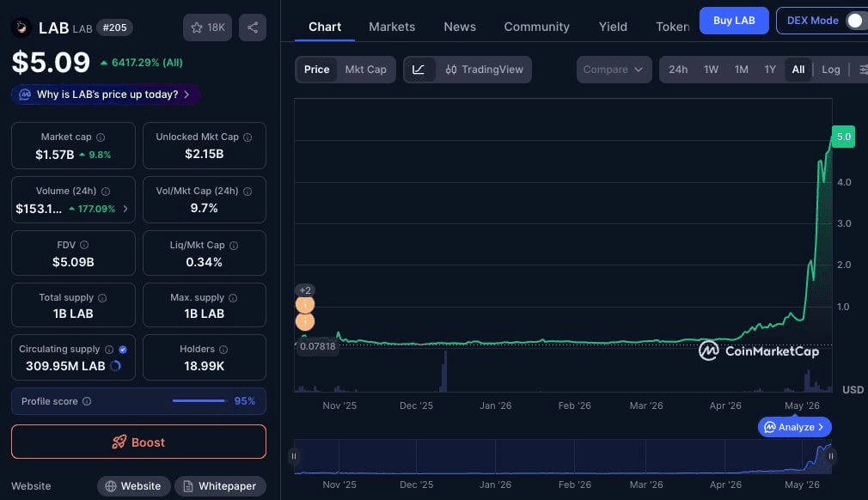Click the #205 rank badge
The height and width of the screenshot is (500, 868).
point(114,27)
